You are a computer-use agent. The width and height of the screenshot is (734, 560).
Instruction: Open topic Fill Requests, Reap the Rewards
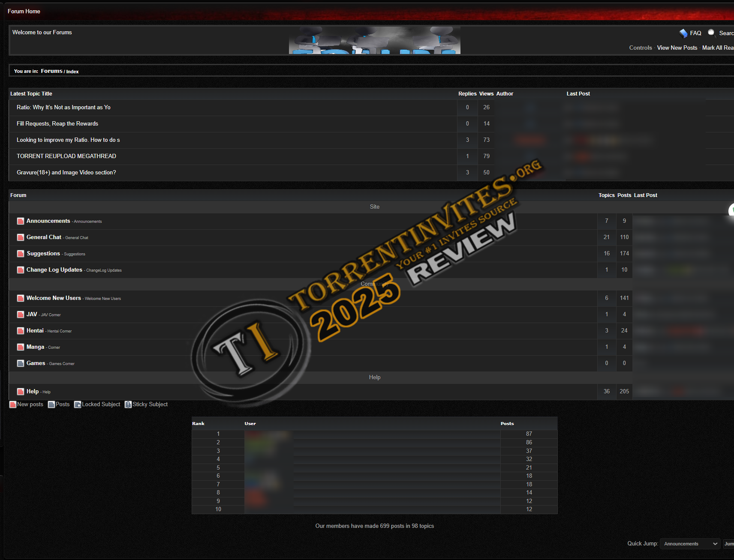click(x=57, y=124)
